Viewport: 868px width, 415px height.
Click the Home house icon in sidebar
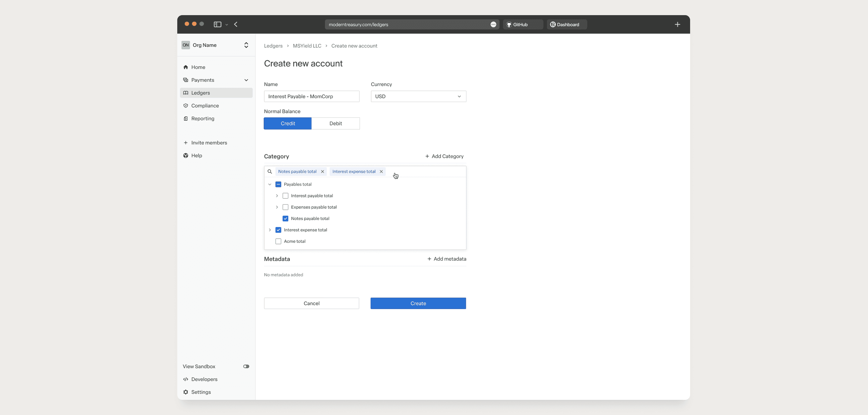tap(186, 67)
